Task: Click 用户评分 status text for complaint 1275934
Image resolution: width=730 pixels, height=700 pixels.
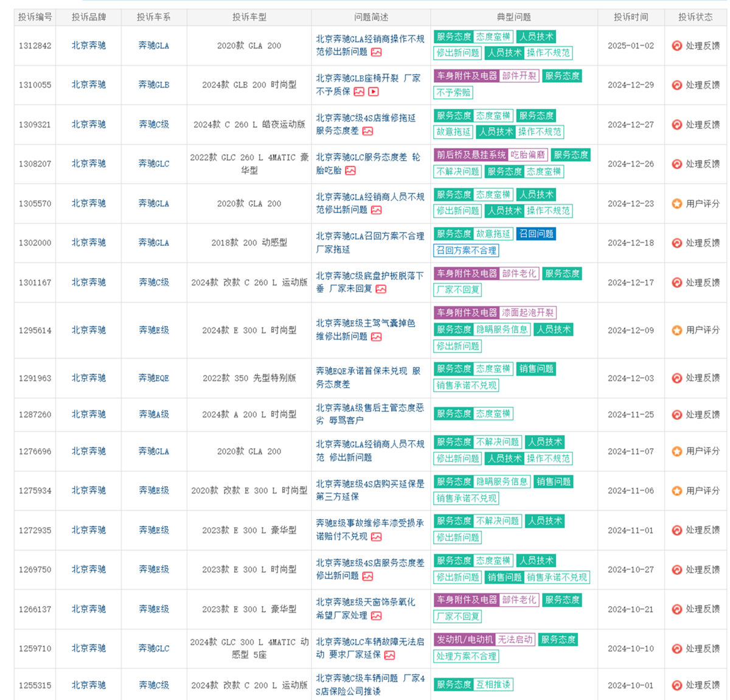Action: tap(703, 491)
